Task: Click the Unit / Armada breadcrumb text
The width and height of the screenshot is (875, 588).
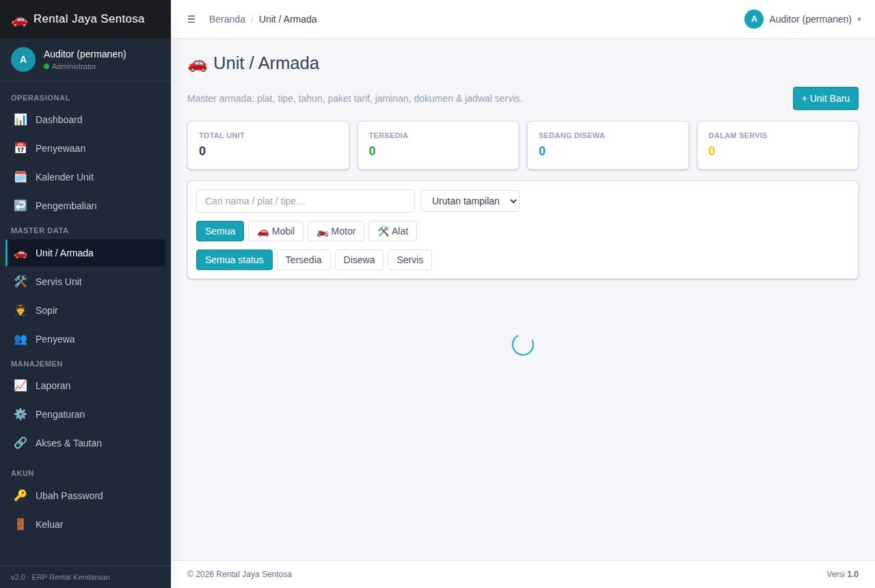Action: click(288, 19)
